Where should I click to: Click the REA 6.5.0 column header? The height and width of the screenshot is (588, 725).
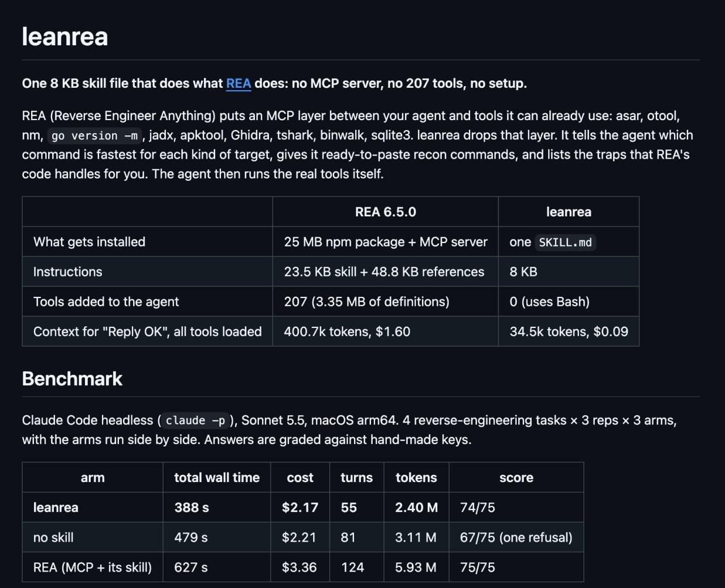click(x=385, y=212)
